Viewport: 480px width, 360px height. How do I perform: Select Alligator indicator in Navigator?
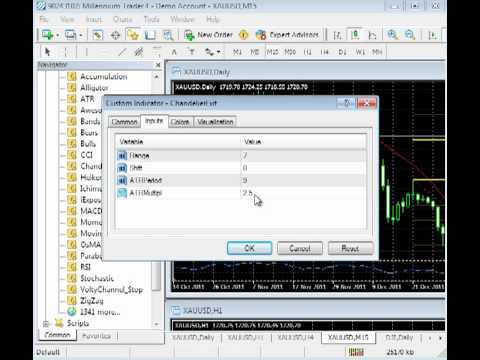[x=94, y=88]
